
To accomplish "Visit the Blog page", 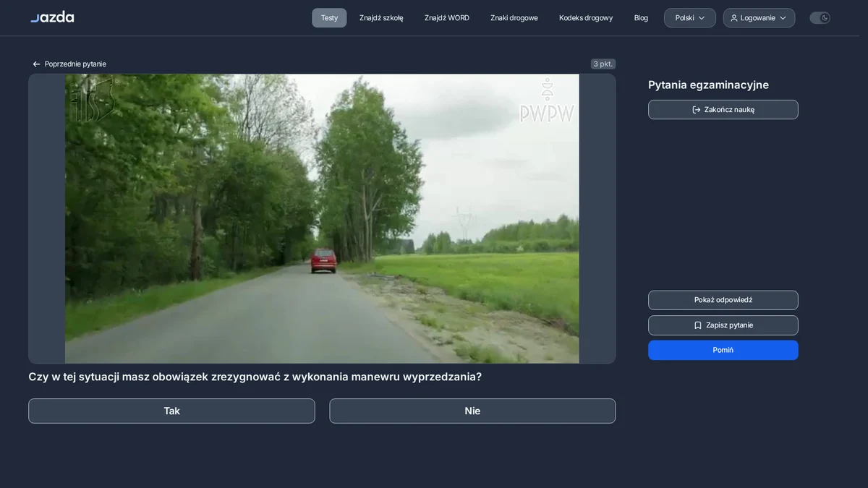I will click(x=641, y=18).
